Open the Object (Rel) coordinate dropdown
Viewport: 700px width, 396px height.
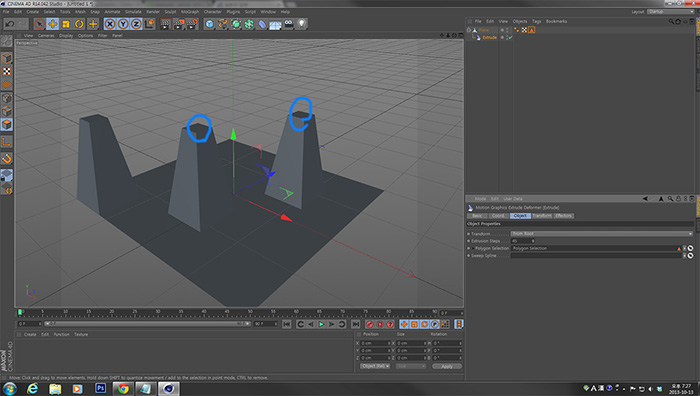tap(375, 366)
